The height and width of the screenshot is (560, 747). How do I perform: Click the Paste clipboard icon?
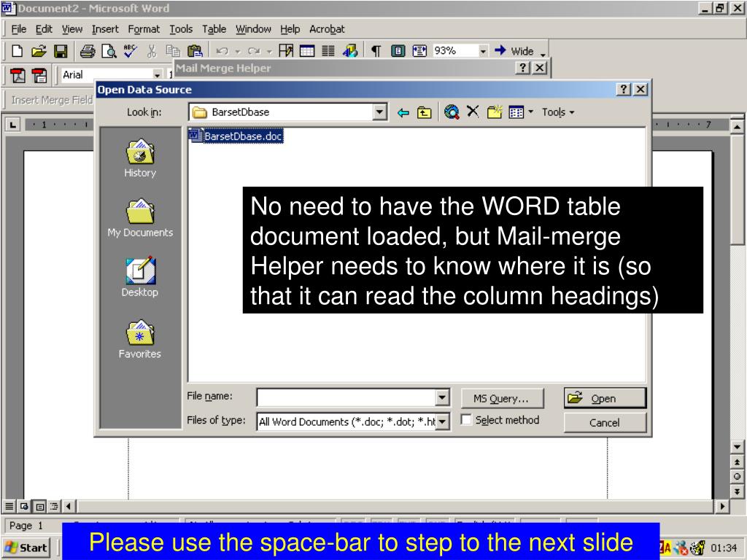pos(195,51)
